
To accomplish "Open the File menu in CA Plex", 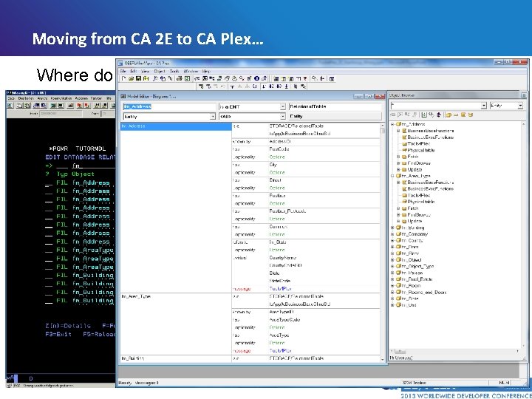I will point(123,71).
